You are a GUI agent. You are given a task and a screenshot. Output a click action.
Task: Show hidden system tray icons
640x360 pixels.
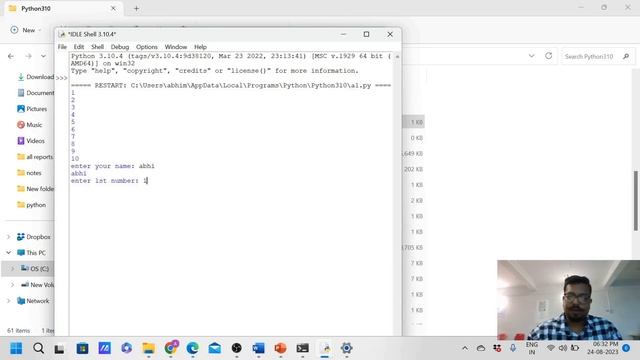coord(465,348)
